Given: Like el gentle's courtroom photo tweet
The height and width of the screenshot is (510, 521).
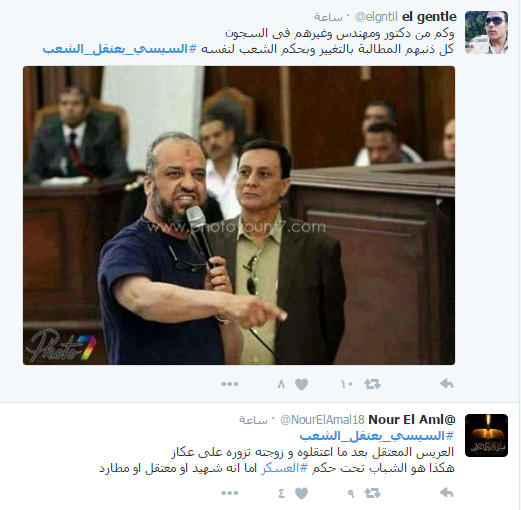Looking at the screenshot, I should pos(301,384).
